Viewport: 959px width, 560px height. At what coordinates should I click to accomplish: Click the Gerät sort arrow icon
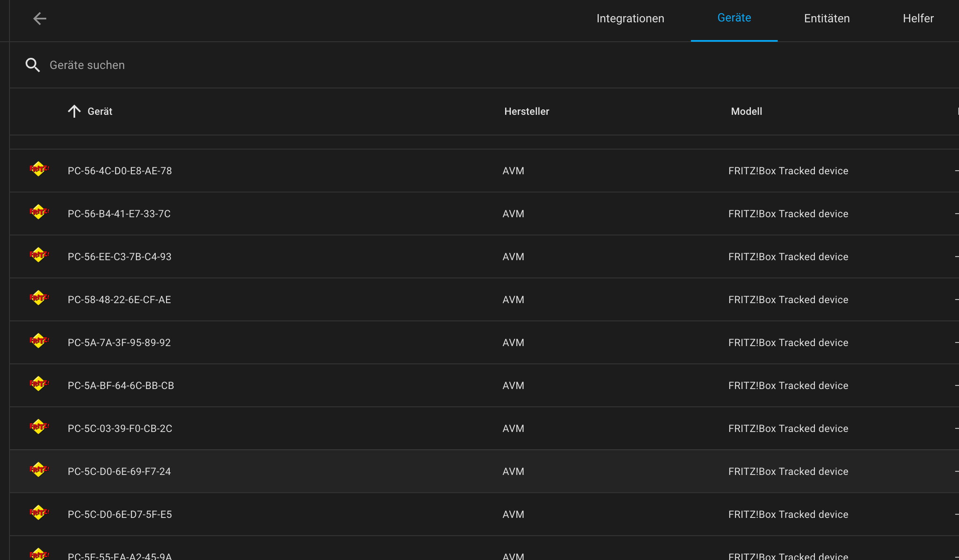[x=74, y=111]
